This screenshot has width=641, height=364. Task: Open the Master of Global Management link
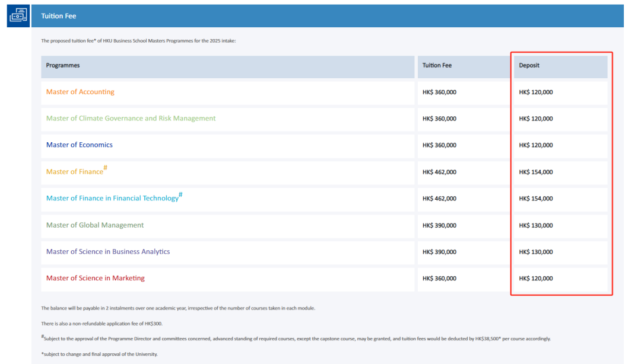(95, 225)
